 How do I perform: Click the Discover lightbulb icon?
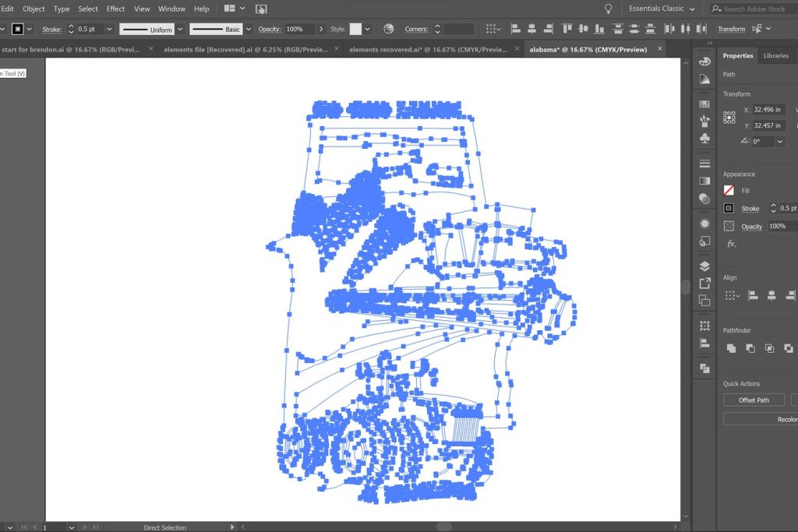[608, 9]
